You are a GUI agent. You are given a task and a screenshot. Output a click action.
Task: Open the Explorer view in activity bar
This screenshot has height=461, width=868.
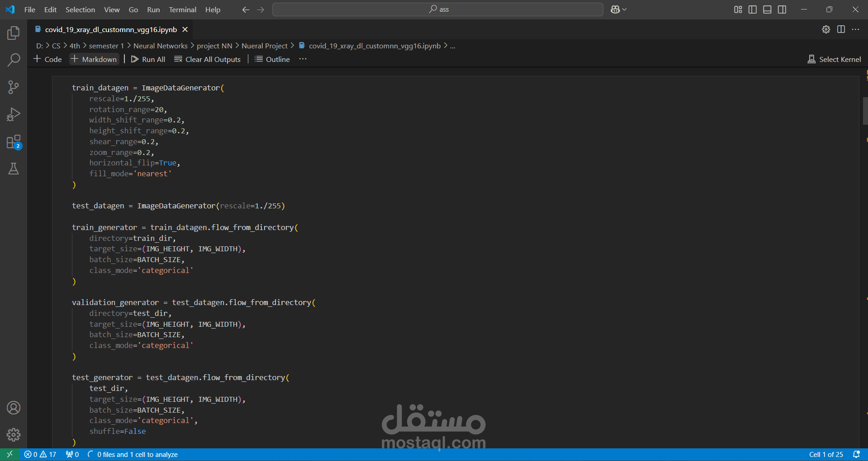point(14,33)
